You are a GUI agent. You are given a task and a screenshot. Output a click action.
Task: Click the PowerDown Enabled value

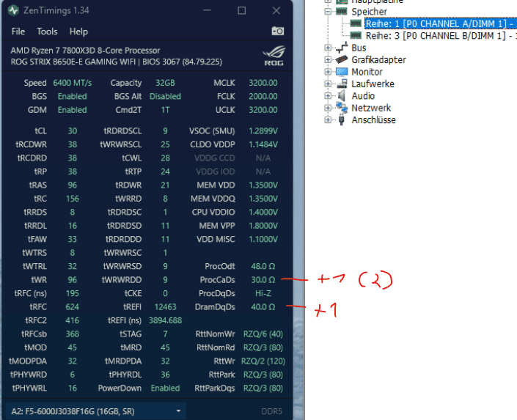(165, 388)
